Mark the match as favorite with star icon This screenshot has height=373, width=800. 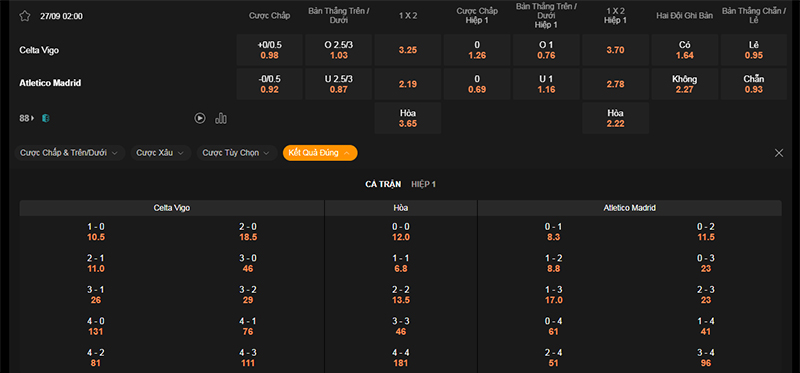24,16
